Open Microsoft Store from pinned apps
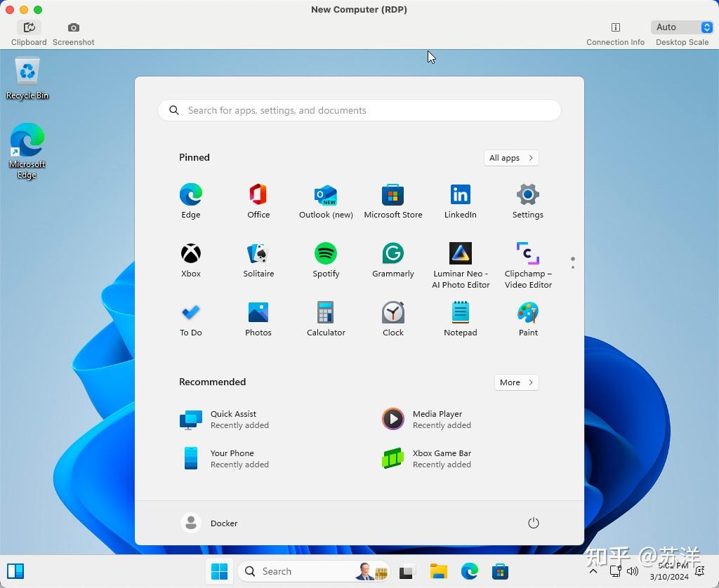Viewport: 719px width, 588px height. point(393,201)
